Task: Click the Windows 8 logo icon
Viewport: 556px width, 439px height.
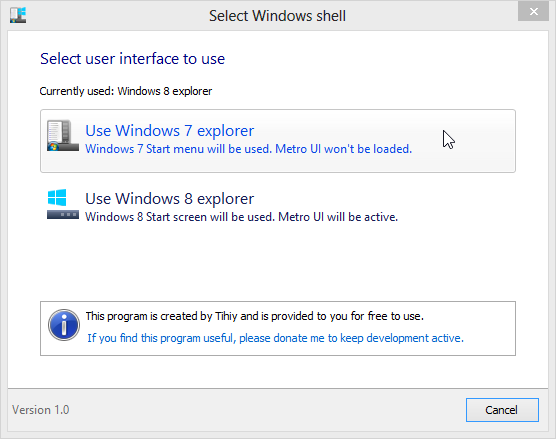Action: click(57, 198)
